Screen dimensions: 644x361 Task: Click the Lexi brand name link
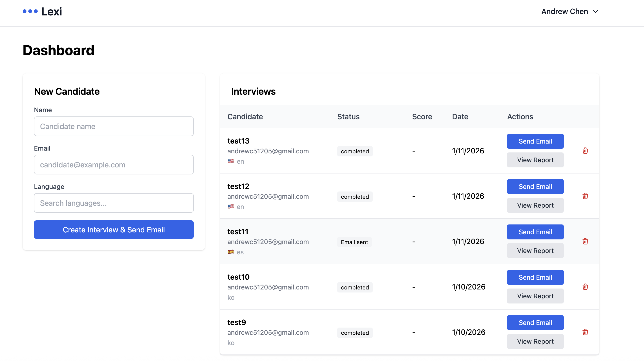[x=51, y=11]
